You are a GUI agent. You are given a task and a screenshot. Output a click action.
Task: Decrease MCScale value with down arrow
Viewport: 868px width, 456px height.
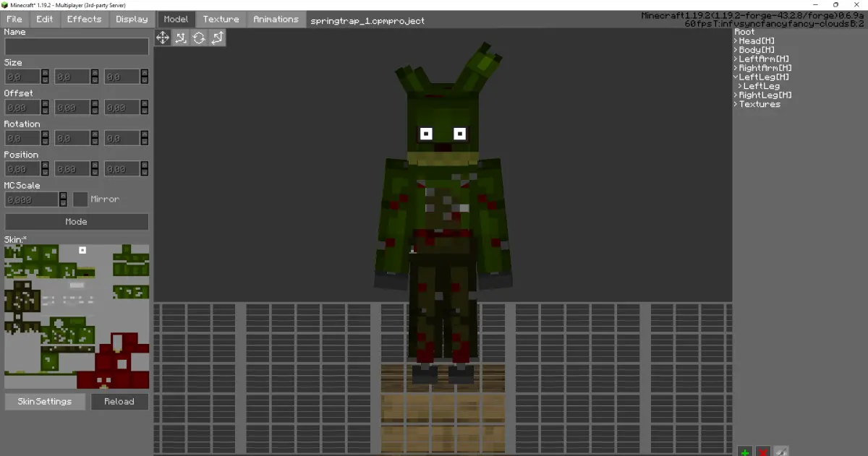63,203
